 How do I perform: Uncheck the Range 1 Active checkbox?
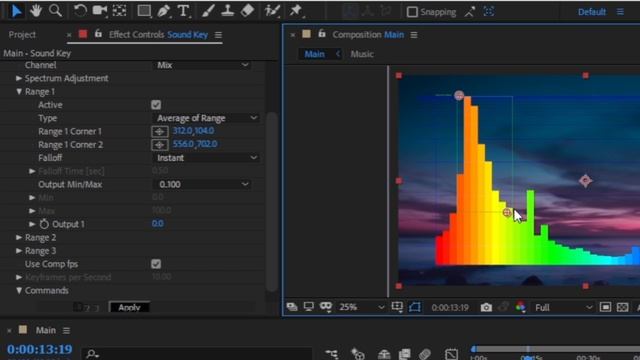(156, 105)
